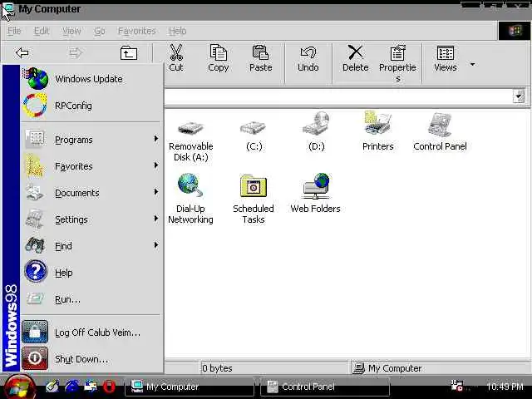Select the Web Folders icon
The image size is (532, 399).
click(x=315, y=193)
